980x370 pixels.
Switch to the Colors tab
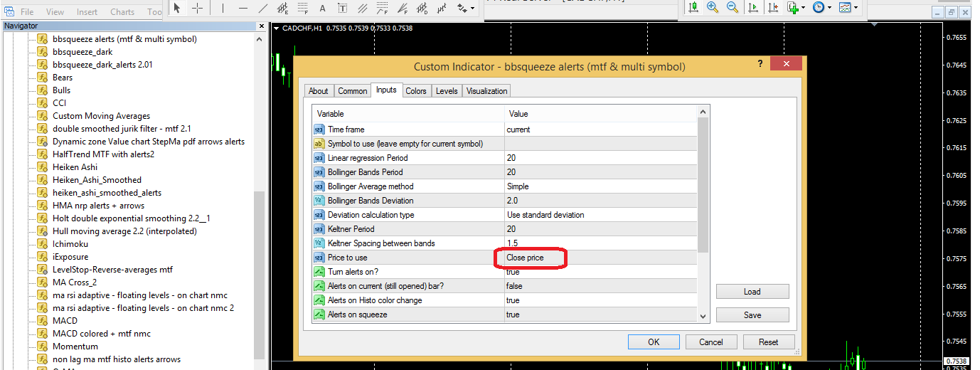click(416, 91)
